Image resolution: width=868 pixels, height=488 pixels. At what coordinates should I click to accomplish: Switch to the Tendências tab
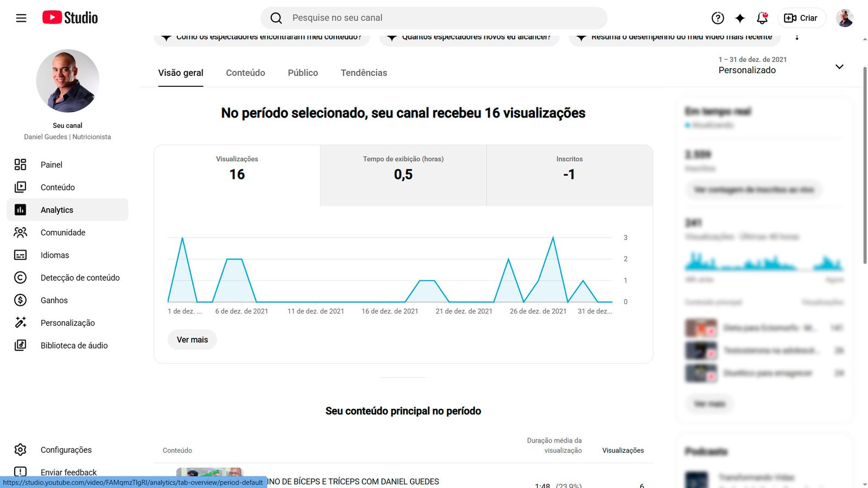[x=363, y=73]
